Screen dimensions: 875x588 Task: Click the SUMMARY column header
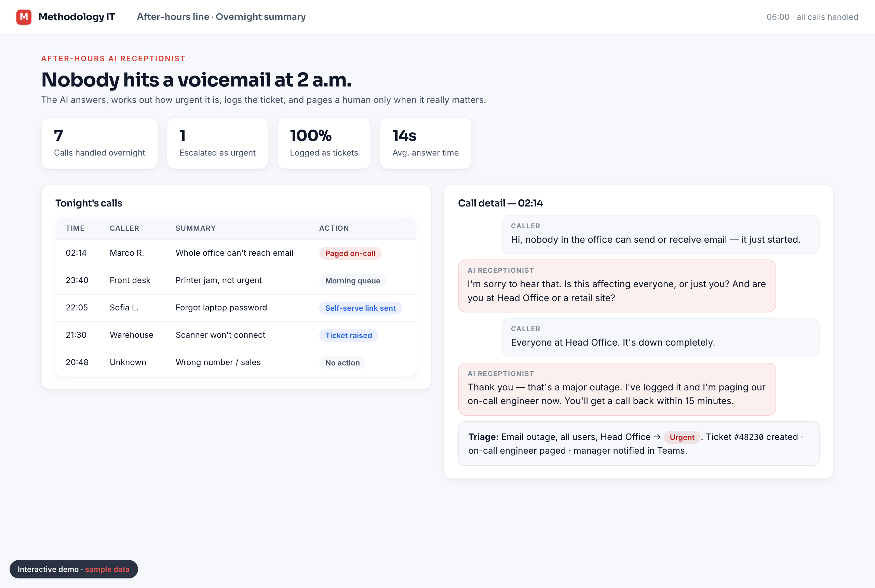pos(196,228)
